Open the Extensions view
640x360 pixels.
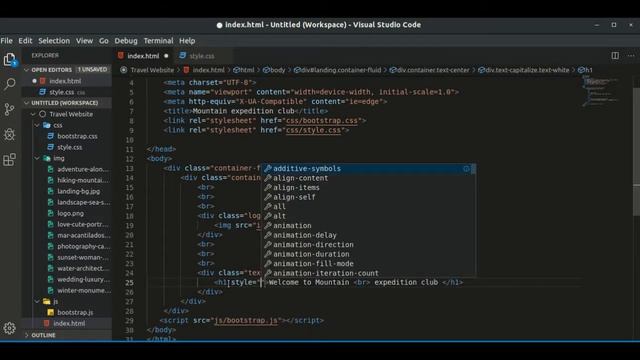9,160
